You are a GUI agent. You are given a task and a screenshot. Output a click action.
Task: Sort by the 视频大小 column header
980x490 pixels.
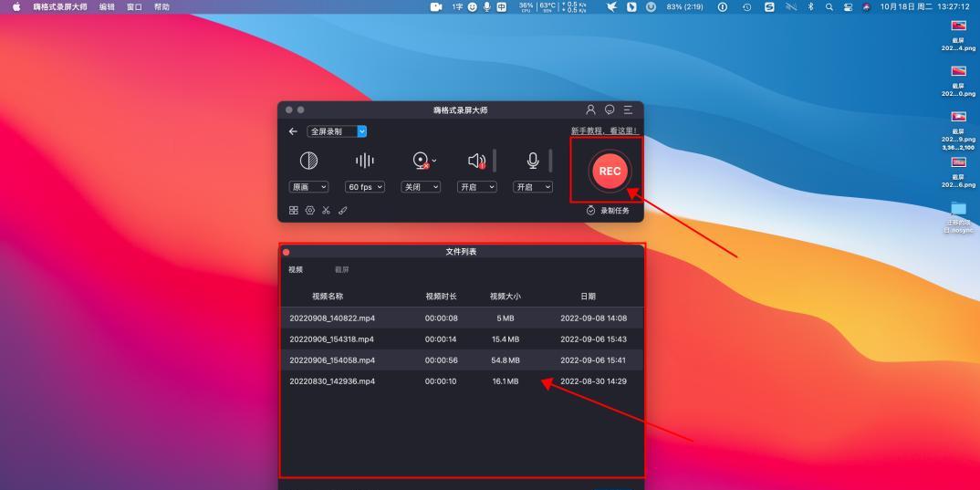(x=505, y=297)
